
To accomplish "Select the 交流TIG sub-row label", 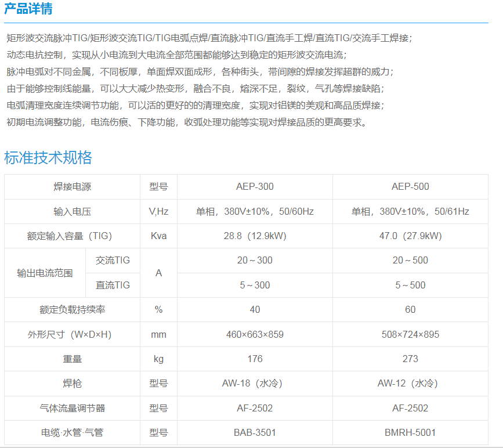I will (113, 261).
